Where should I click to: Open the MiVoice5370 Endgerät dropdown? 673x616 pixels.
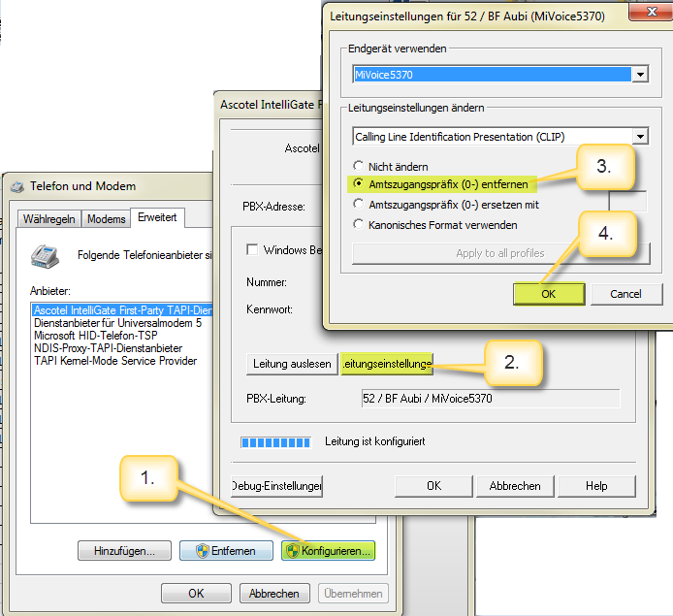click(x=639, y=75)
